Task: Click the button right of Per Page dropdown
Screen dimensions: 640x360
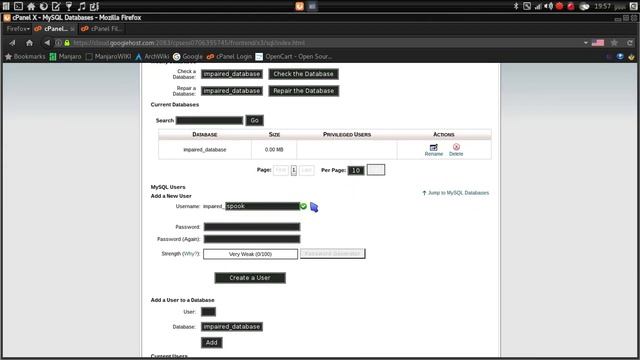Action: click(x=376, y=170)
